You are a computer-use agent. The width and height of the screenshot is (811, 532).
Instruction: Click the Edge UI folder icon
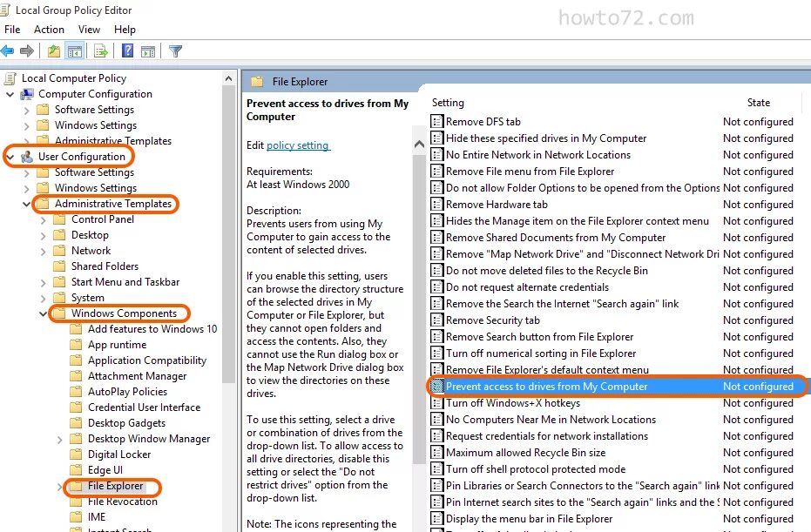coord(77,470)
